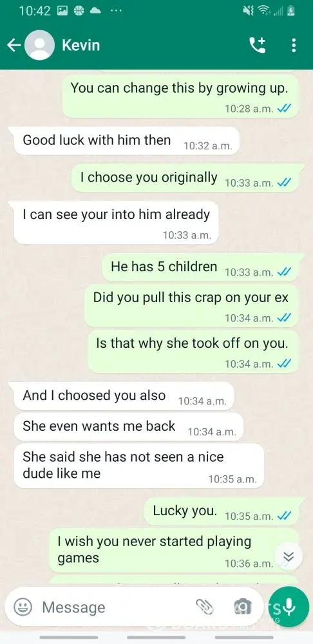Jump to latest messages with double-chevron
The width and height of the screenshot is (313, 644).
coord(289,556)
